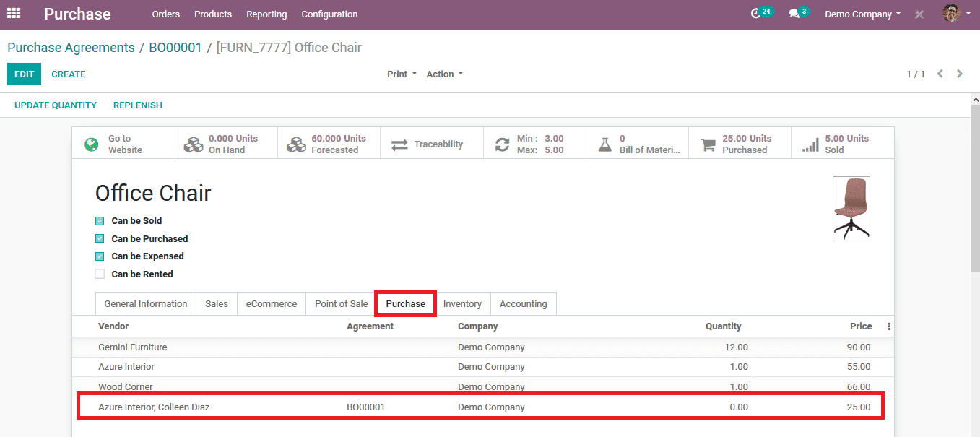Screen dimensions: 980x437
Task: Expand the Action dropdown
Action: point(444,74)
